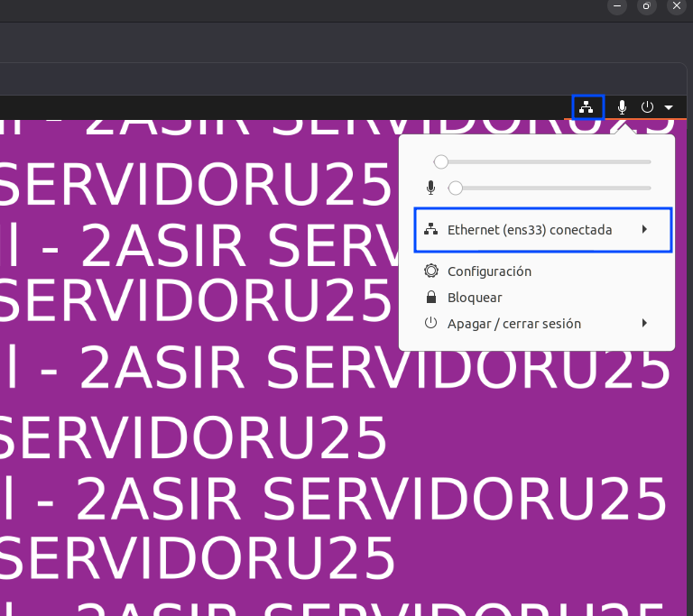Viewport: 693px width, 616px height.
Task: Expand the Ethernet (ens33) submenu arrow
Action: pyautogui.click(x=644, y=229)
